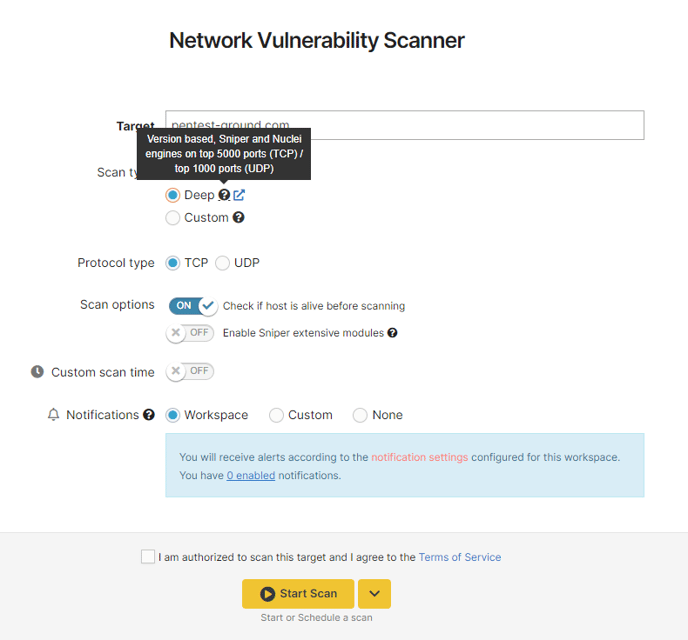Set Notifications to None
Screen dimensions: 688x640
pyautogui.click(x=360, y=415)
